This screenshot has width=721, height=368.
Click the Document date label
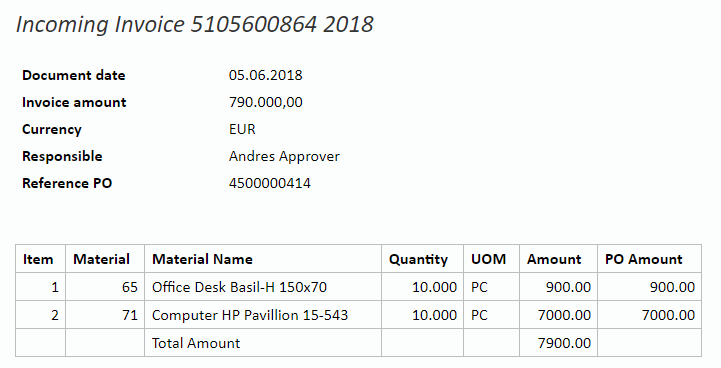click(74, 75)
